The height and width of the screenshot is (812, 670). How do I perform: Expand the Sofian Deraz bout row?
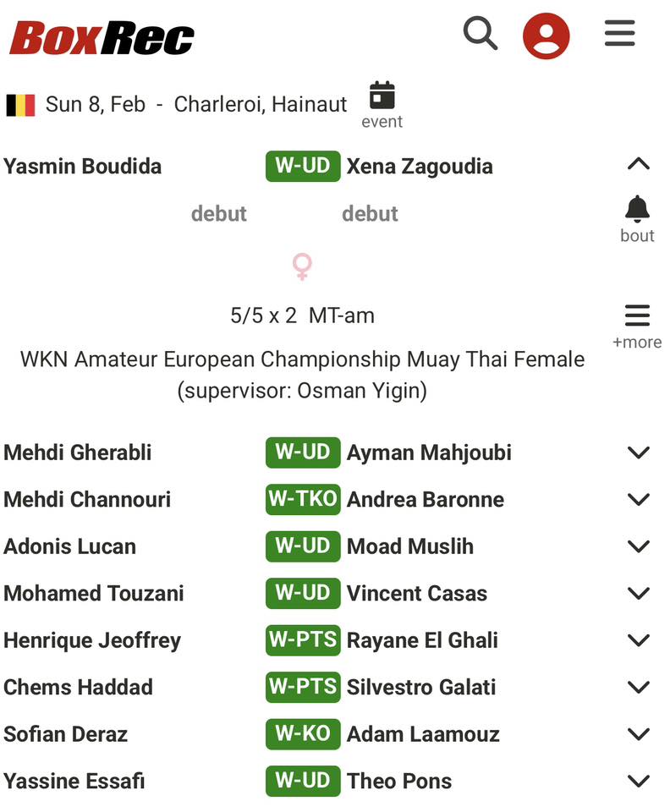pos(639,733)
